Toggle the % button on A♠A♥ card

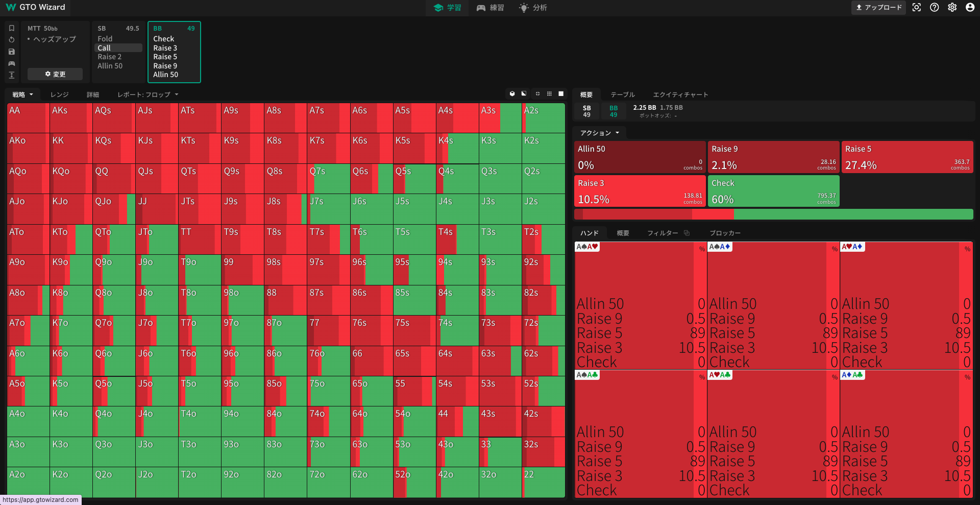[702, 249]
